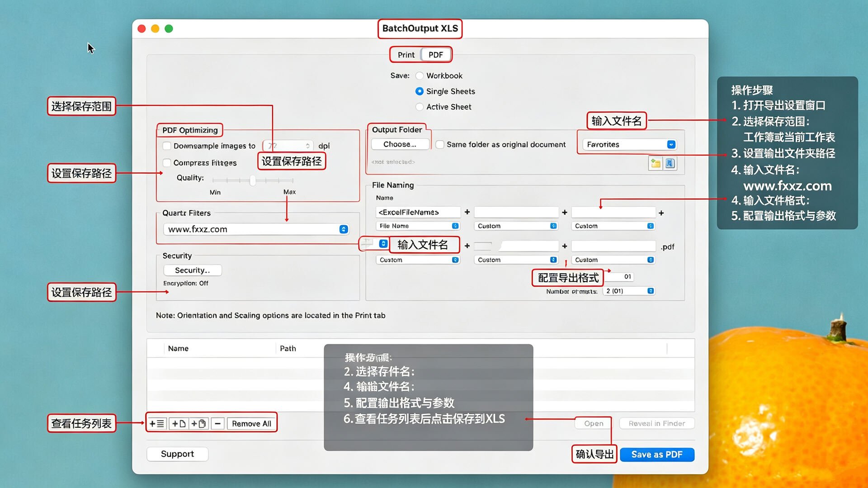The height and width of the screenshot is (488, 868).
Task: Click the empty name field above middle Custom dropdown
Action: coord(516,212)
